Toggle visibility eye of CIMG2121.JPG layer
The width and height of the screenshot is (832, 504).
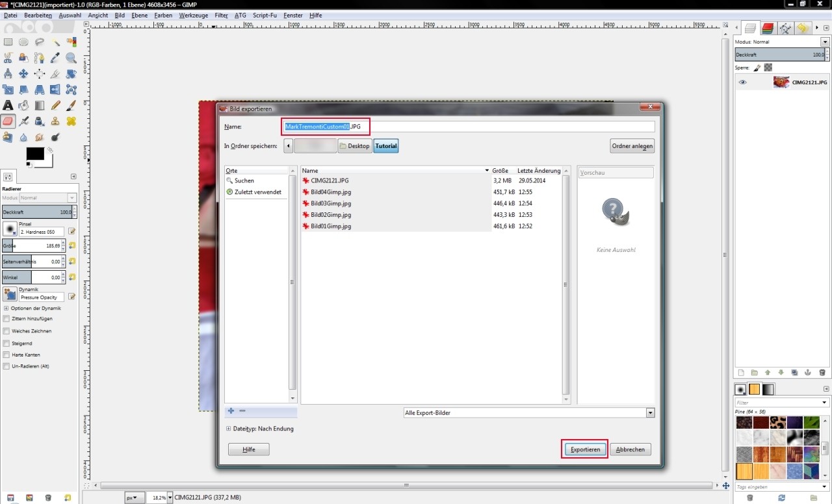click(x=742, y=82)
